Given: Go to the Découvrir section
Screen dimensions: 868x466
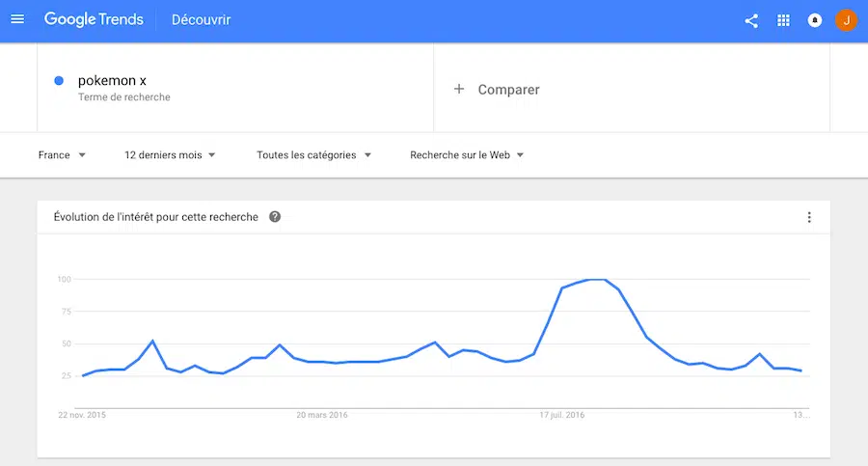Looking at the screenshot, I should [x=201, y=20].
